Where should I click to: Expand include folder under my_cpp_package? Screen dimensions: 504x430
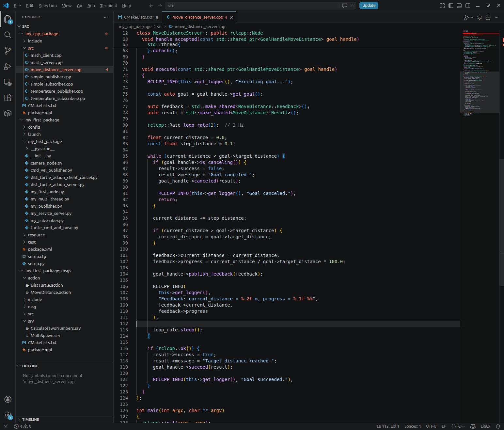click(x=24, y=41)
